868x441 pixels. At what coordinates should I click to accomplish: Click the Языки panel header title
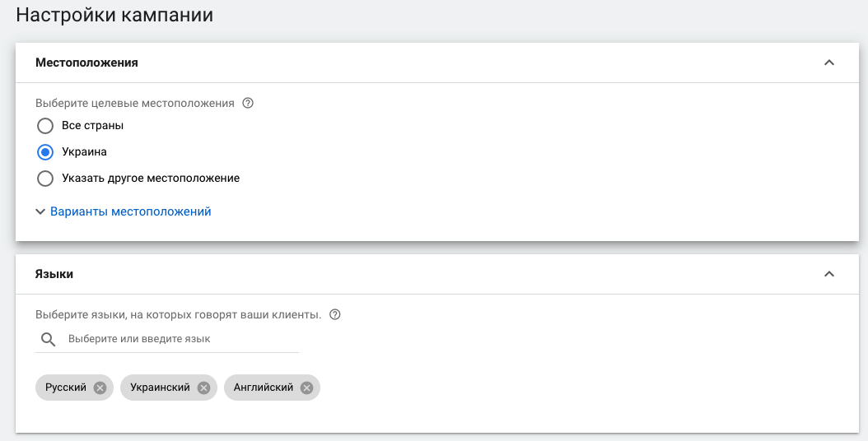(54, 274)
